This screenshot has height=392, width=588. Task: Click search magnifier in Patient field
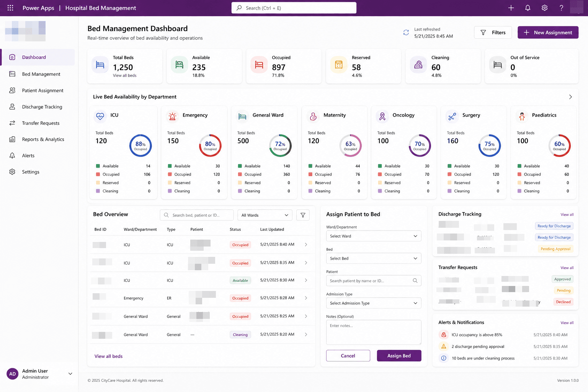tap(415, 281)
